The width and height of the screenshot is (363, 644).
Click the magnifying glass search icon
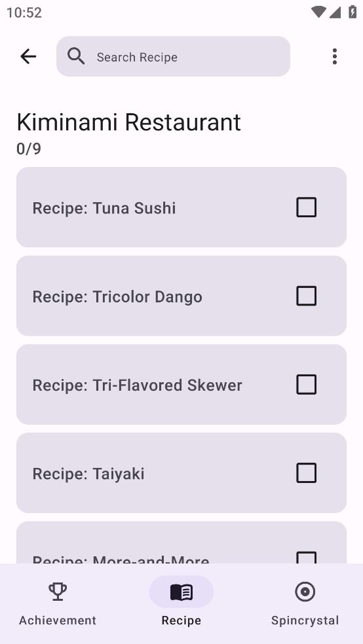(76, 56)
